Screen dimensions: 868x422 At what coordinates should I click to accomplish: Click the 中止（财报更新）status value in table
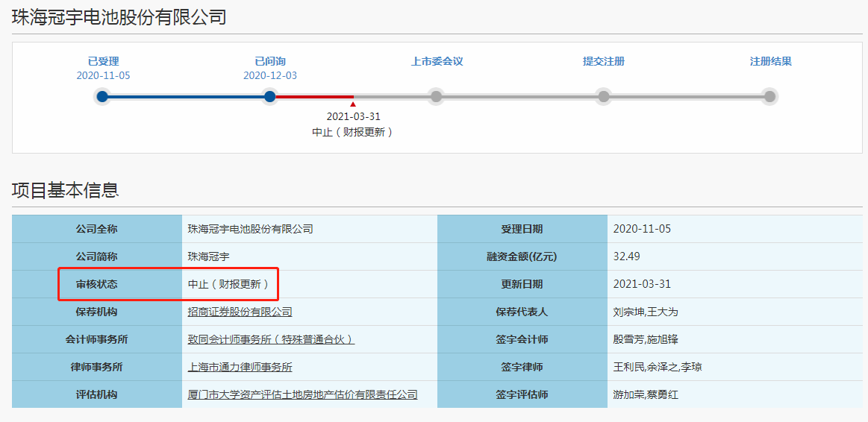229,284
